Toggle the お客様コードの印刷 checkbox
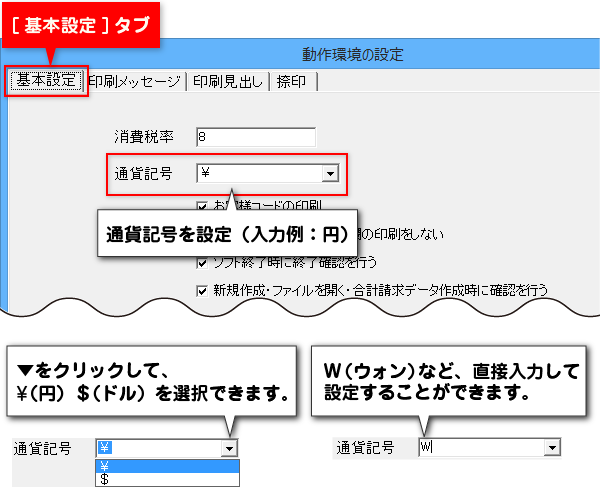 coord(202,207)
